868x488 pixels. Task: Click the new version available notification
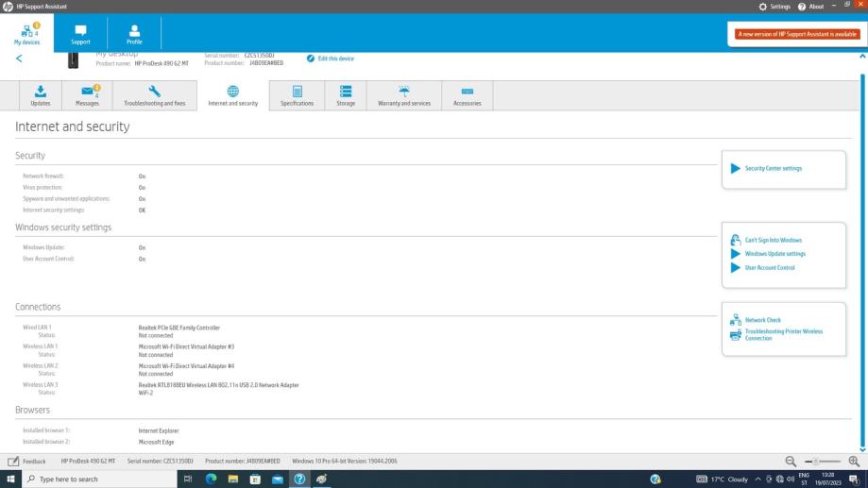click(797, 34)
